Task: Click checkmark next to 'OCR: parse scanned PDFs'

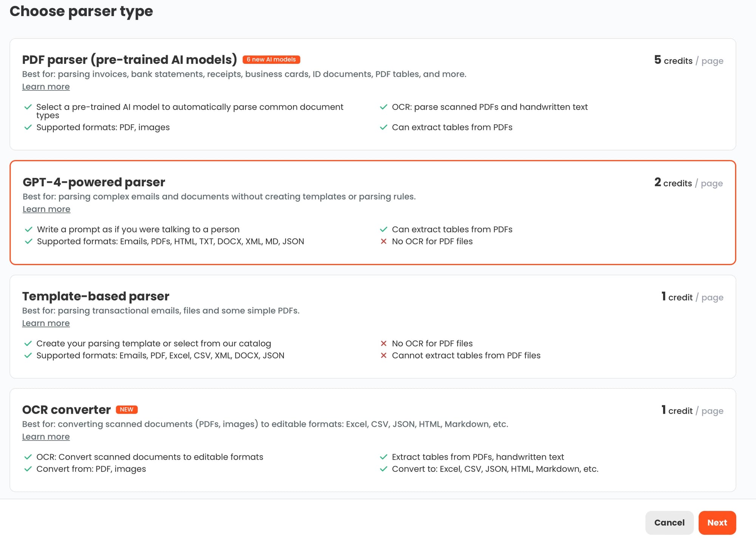Action: 383,107
